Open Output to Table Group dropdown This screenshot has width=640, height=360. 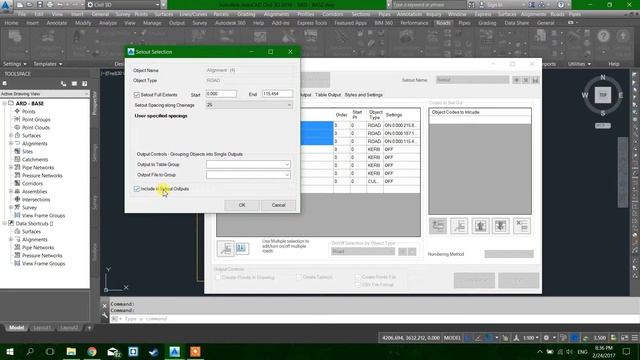pyautogui.click(x=248, y=164)
